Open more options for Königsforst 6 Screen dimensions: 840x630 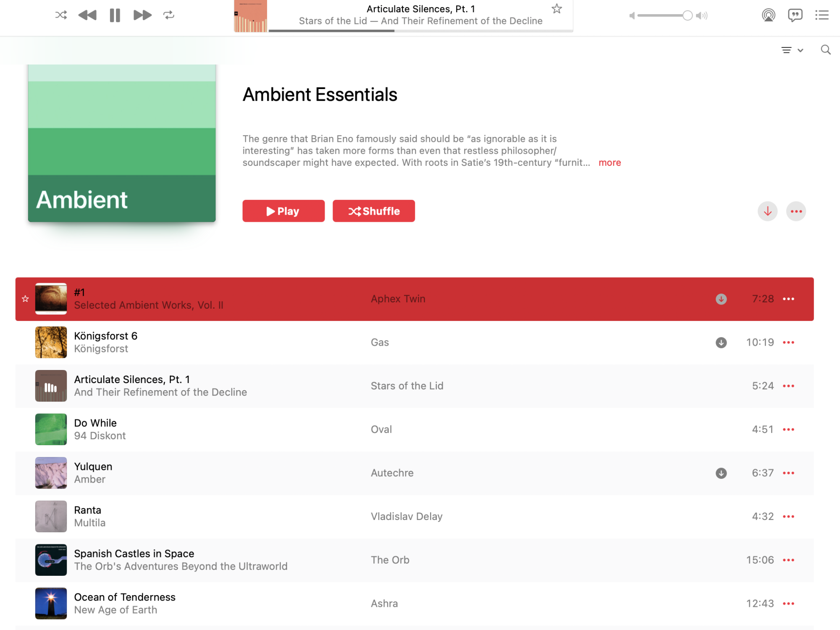[789, 343]
